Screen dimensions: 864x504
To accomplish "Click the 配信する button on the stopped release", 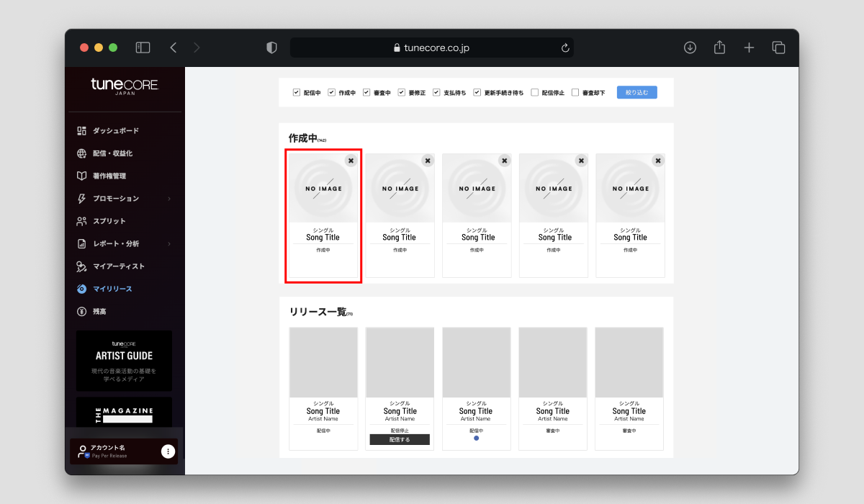I will click(400, 439).
